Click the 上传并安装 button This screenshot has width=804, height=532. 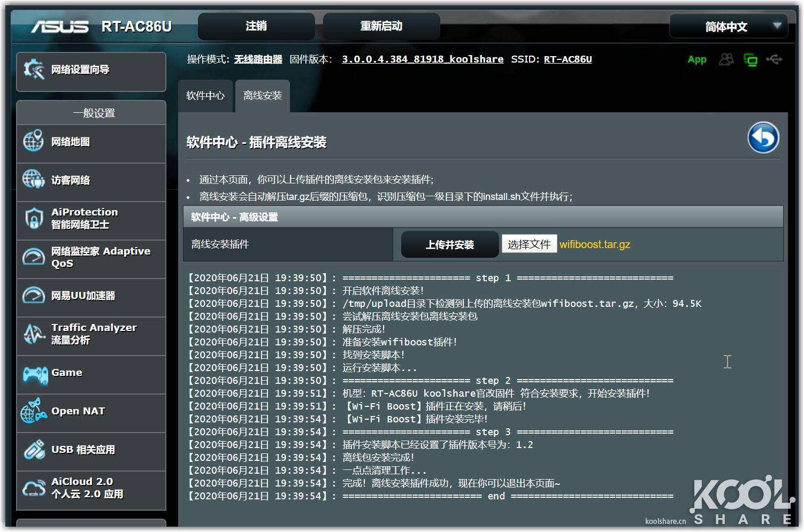click(450, 245)
